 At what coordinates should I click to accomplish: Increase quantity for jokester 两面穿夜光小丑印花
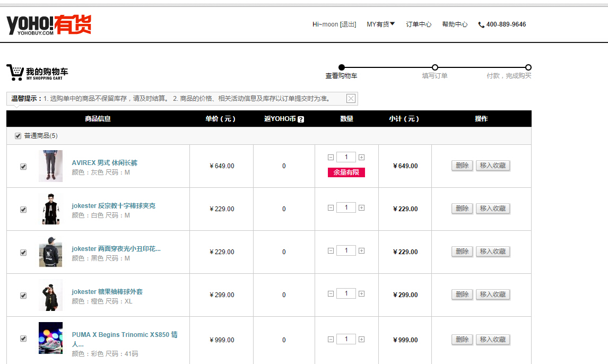361,251
